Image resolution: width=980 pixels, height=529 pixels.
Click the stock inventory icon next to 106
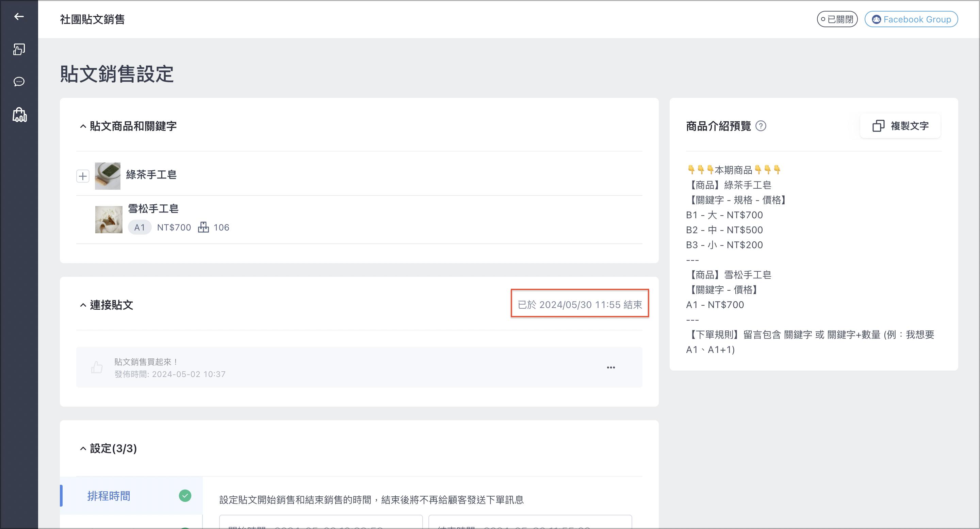click(203, 227)
